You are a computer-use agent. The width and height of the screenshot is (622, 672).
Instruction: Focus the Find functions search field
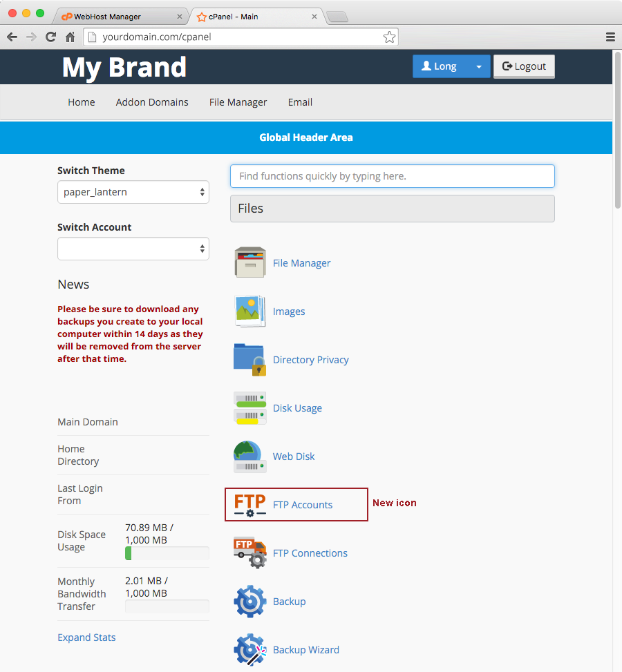392,176
